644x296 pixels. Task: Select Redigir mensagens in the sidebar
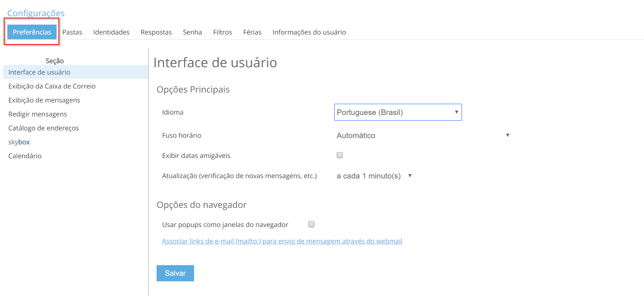[37, 114]
